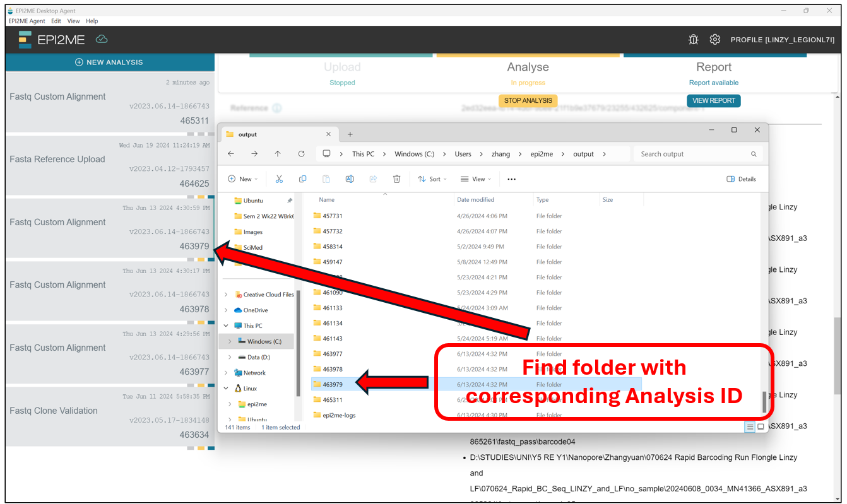Click STOP ANALYSIS button
The width and height of the screenshot is (847, 504).
[528, 101]
